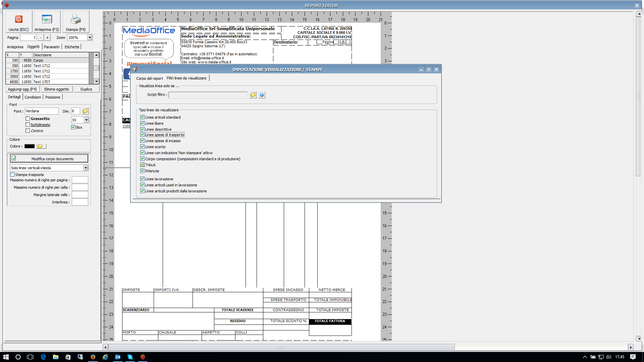644x362 pixels.
Task: Open Task View in taskbar
Action: coord(30,357)
